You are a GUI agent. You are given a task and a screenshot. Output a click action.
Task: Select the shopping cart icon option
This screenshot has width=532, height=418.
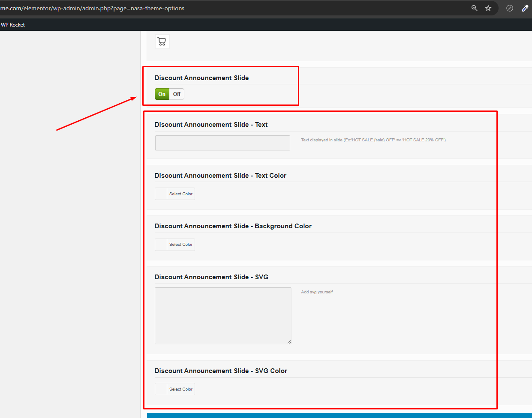pyautogui.click(x=162, y=42)
